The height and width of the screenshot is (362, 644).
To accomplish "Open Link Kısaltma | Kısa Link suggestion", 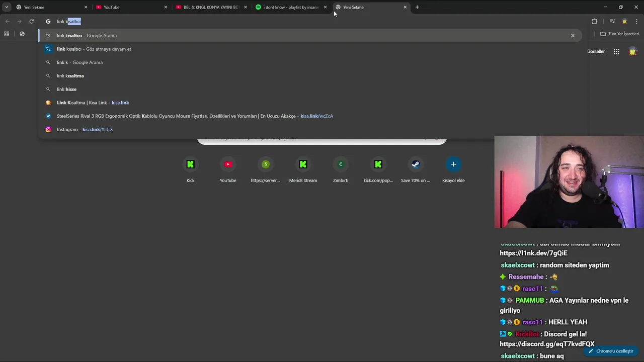I will [x=310, y=103].
